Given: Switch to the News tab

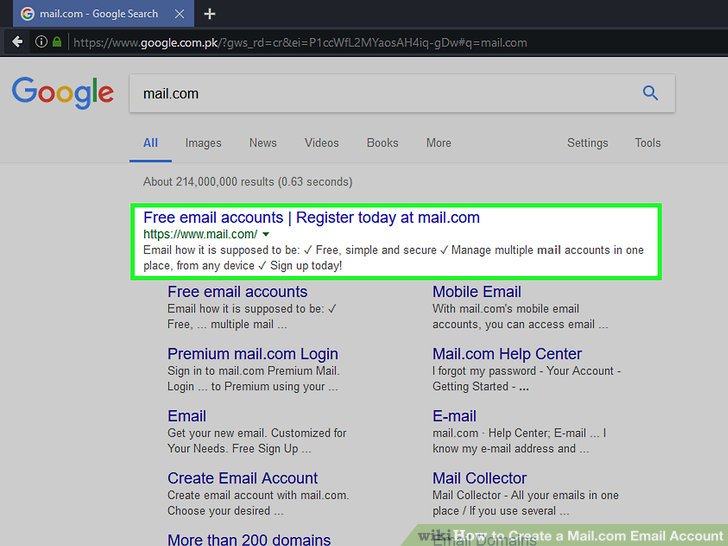Looking at the screenshot, I should [263, 143].
